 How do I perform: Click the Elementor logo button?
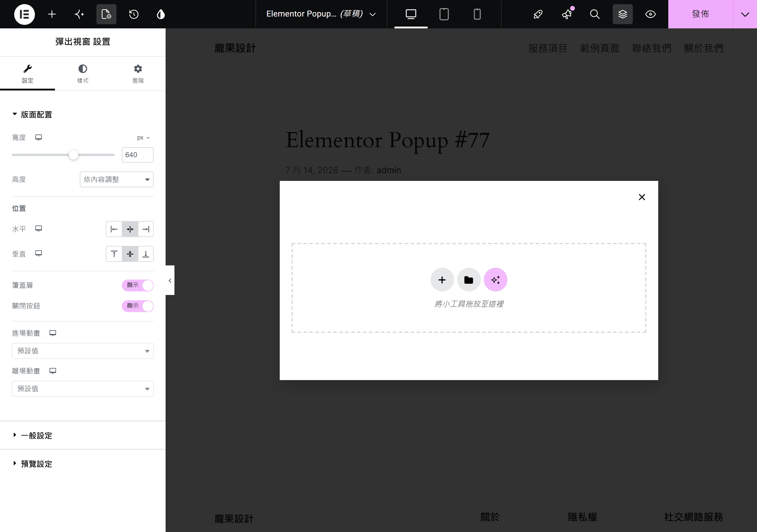click(x=25, y=14)
